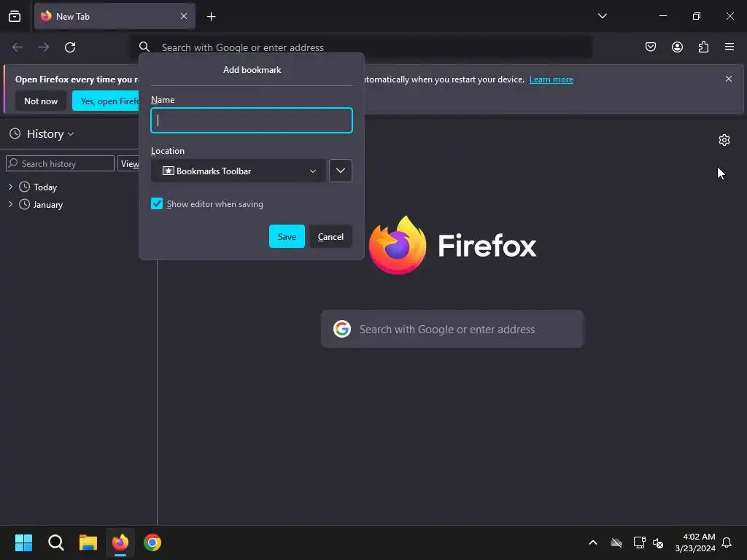
Task: Open Windows taskbar search
Action: coord(55,542)
